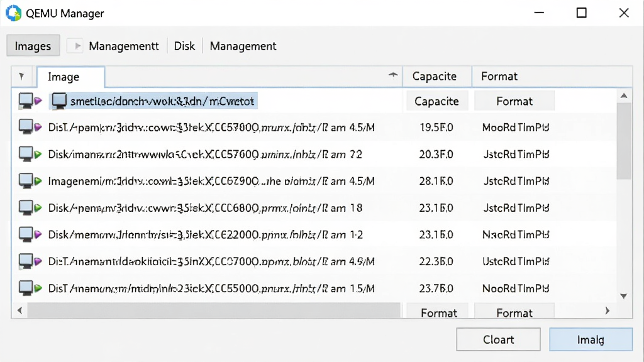Click the Capacite button in the first row

click(x=436, y=101)
